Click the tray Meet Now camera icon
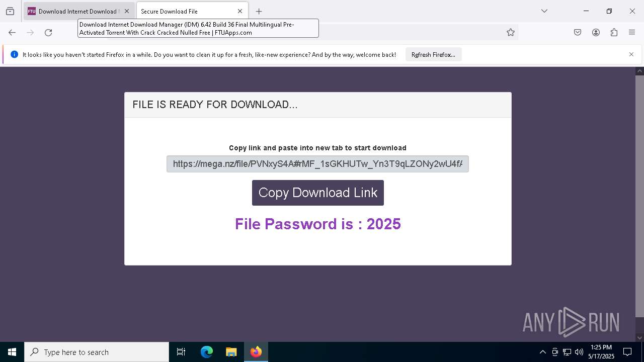644x362 pixels. click(x=555, y=352)
